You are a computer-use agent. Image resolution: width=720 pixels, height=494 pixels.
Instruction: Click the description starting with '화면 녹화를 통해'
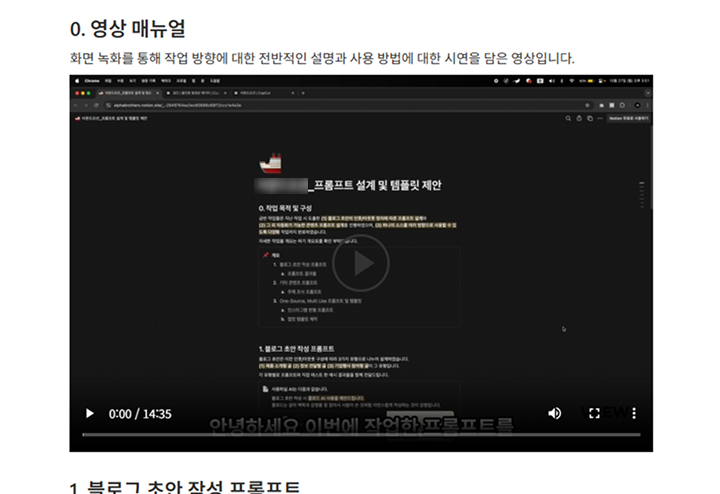pos(322,58)
